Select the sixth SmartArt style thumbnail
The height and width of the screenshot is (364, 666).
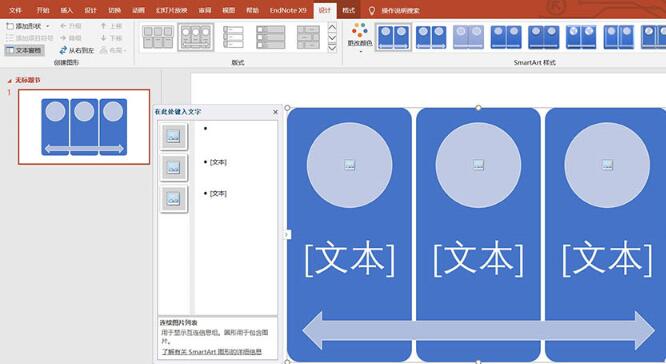tap(581, 37)
